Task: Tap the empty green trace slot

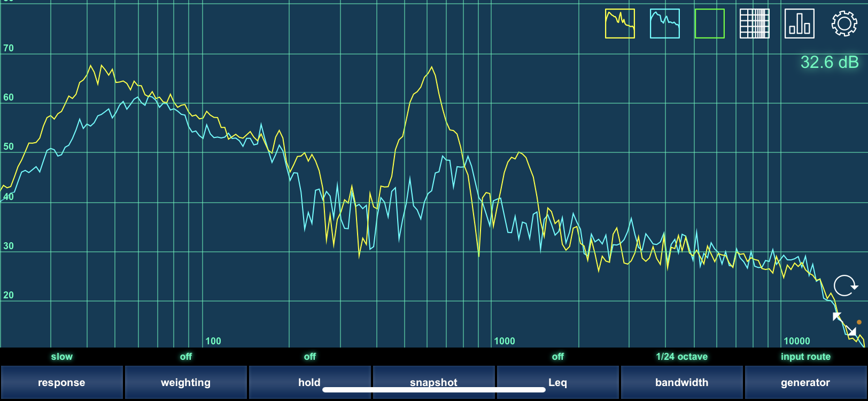Action: click(x=709, y=24)
